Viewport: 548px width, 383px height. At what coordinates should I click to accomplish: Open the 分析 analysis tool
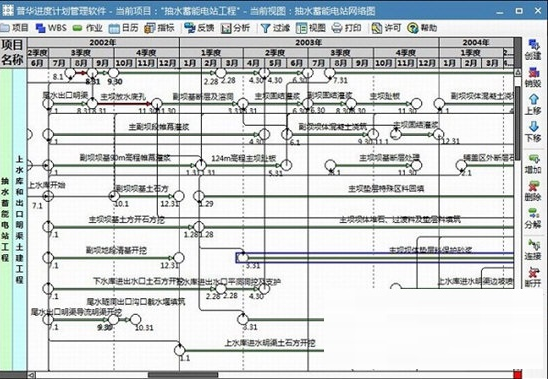tap(235, 28)
